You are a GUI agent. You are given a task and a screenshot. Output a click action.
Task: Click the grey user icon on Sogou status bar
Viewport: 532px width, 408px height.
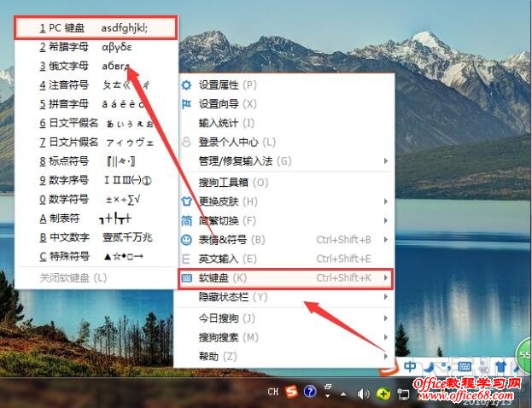point(483,367)
